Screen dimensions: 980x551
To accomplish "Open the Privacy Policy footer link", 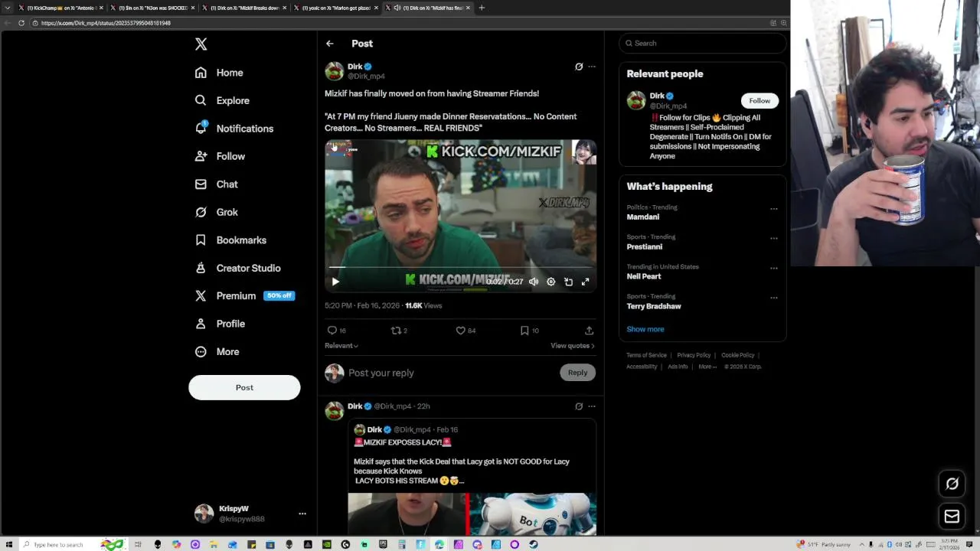I will 694,355.
